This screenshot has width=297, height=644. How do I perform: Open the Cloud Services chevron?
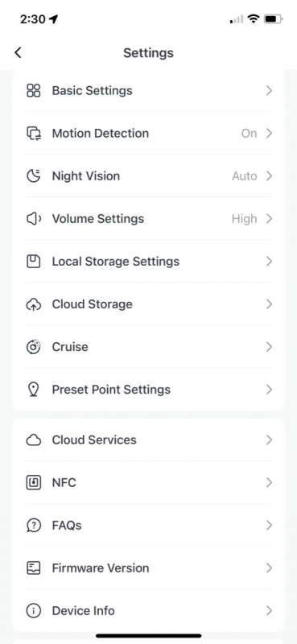coord(269,440)
